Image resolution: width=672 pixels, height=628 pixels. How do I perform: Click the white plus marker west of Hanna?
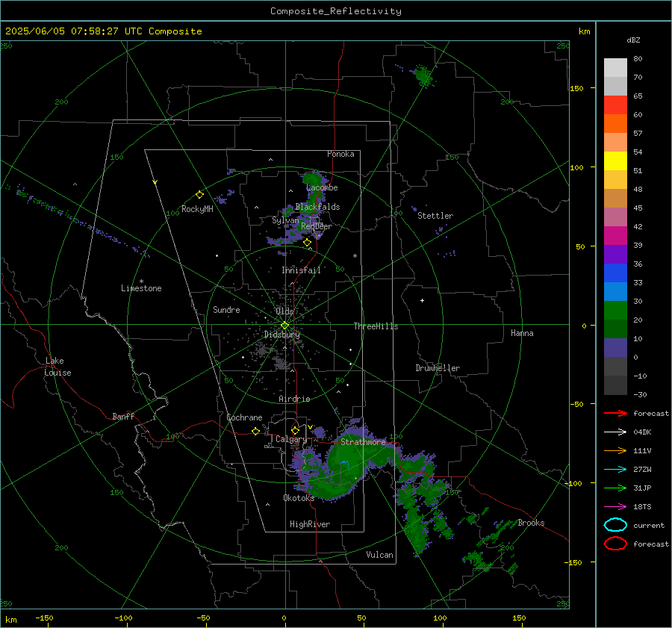tap(422, 300)
